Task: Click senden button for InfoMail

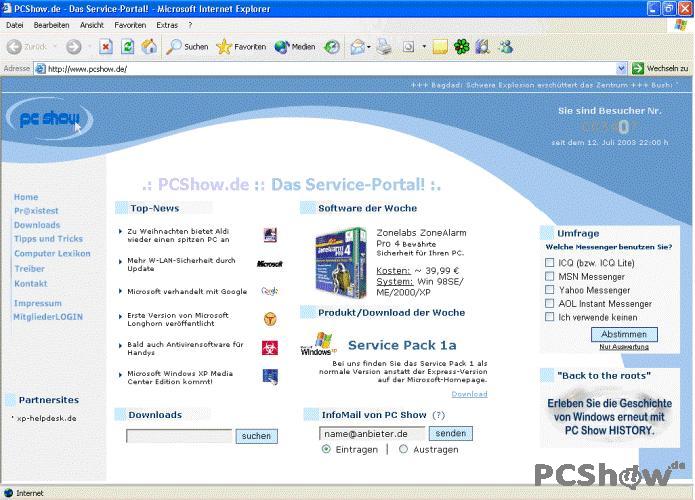Action: tap(450, 433)
